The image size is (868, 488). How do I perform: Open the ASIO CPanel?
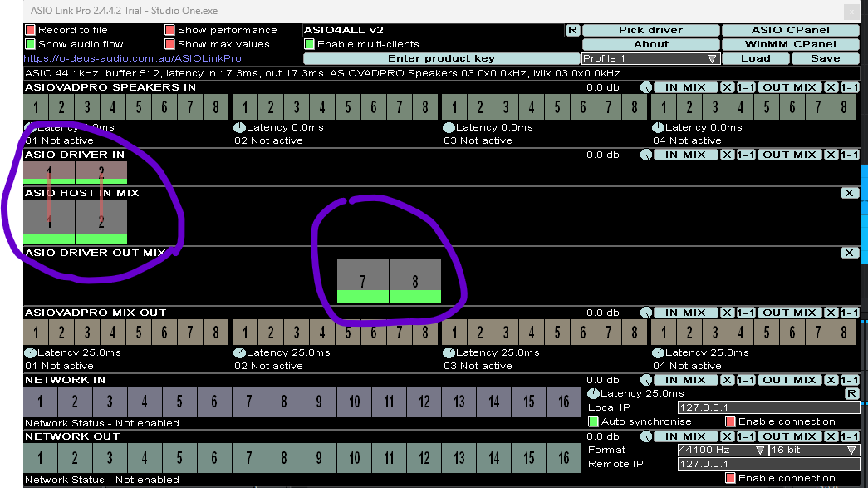coord(791,30)
